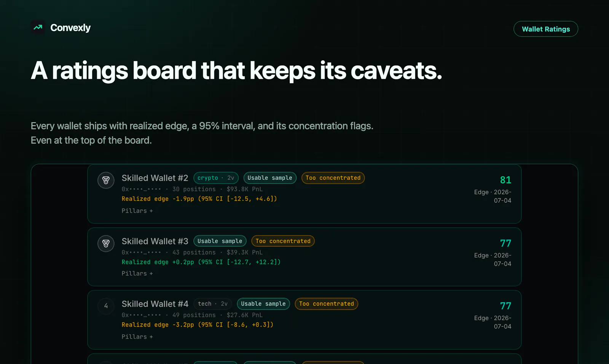Click the medal icon for Skilled Wallet #2

pyautogui.click(x=106, y=180)
